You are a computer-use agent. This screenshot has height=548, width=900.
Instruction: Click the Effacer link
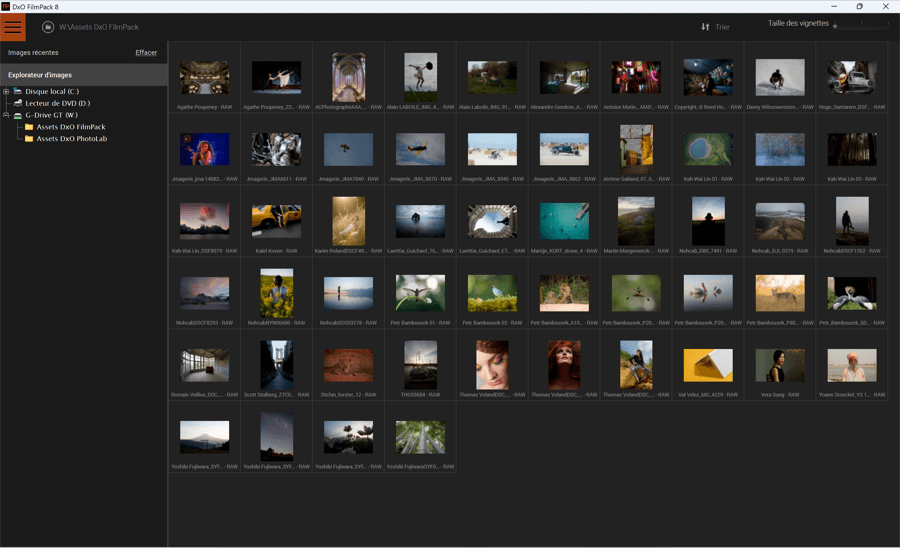tap(146, 52)
